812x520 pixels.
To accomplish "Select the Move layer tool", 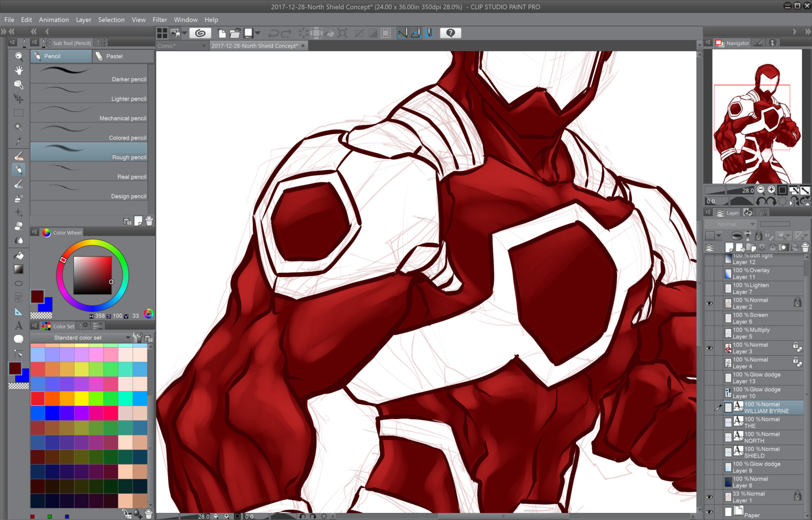I will [x=19, y=99].
